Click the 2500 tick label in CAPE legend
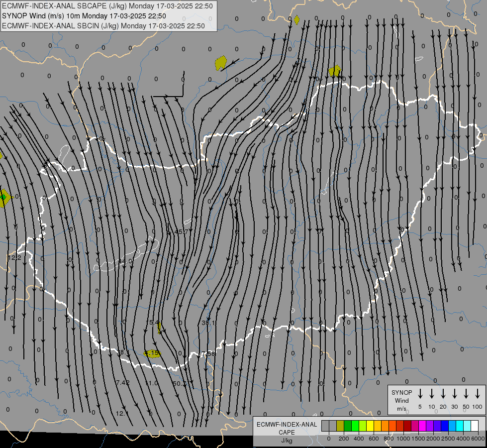Image resolution: width=487 pixels, height=448 pixels. pyautogui.click(x=448, y=439)
